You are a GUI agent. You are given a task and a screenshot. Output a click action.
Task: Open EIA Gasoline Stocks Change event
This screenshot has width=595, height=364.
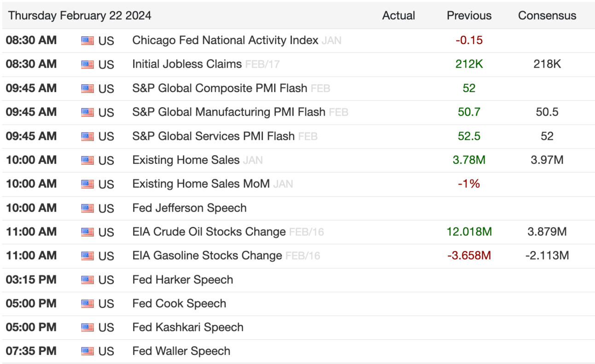click(x=207, y=256)
